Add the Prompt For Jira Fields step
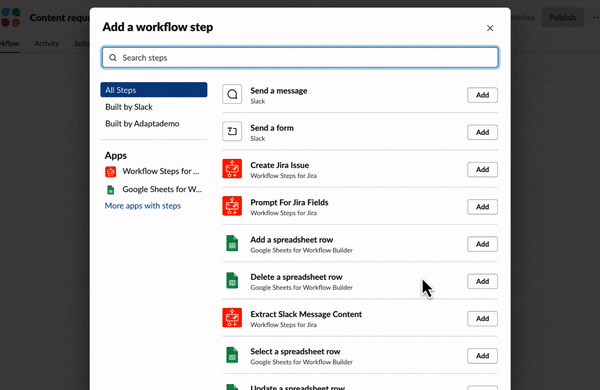This screenshot has width=600, height=390. [x=482, y=207]
